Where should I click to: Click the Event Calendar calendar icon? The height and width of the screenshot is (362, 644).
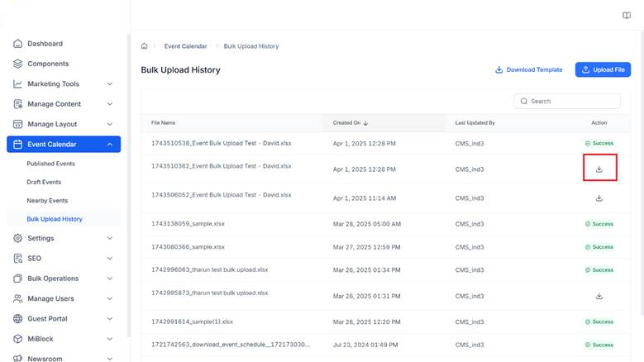[x=17, y=144]
